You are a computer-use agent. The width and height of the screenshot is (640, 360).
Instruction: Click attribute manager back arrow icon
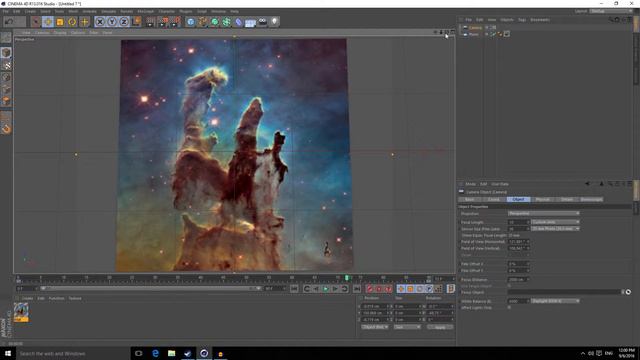(587, 184)
